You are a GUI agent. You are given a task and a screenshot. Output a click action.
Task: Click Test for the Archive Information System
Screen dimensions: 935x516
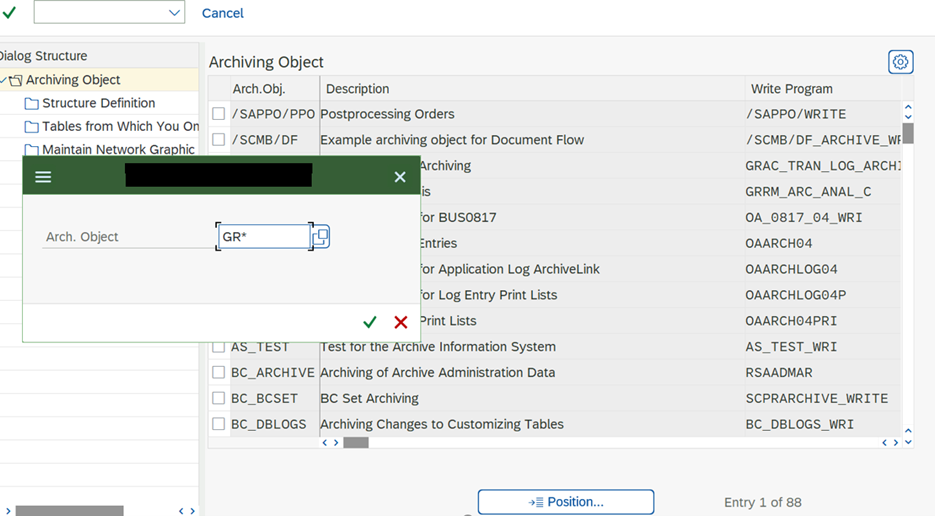pos(438,347)
